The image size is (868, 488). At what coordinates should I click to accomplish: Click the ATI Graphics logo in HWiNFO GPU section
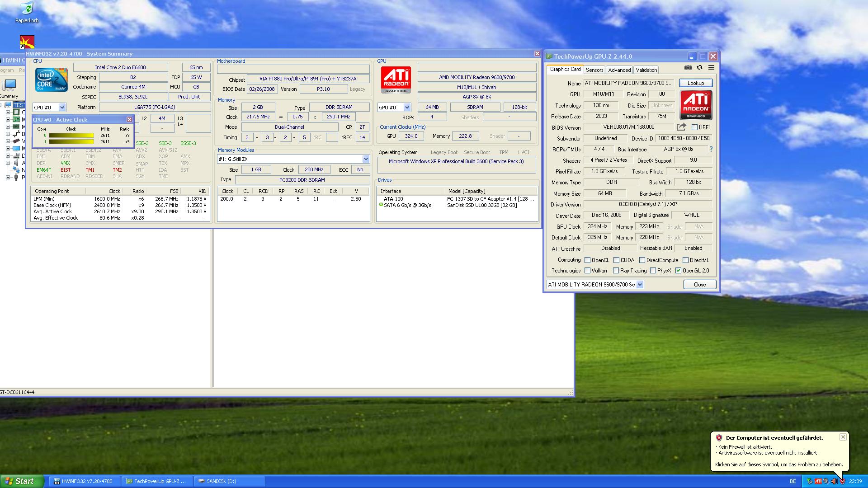coord(396,80)
